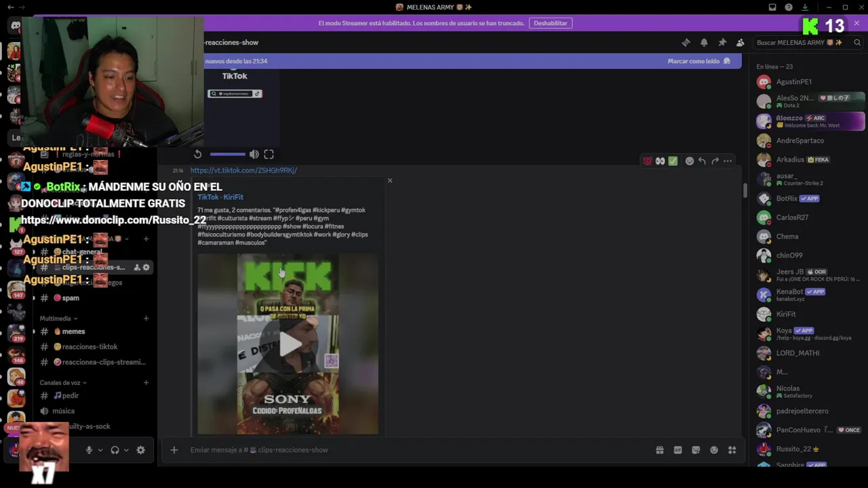This screenshot has width=868, height=488.
Task: Open the emoji picker icon
Action: coord(713,450)
